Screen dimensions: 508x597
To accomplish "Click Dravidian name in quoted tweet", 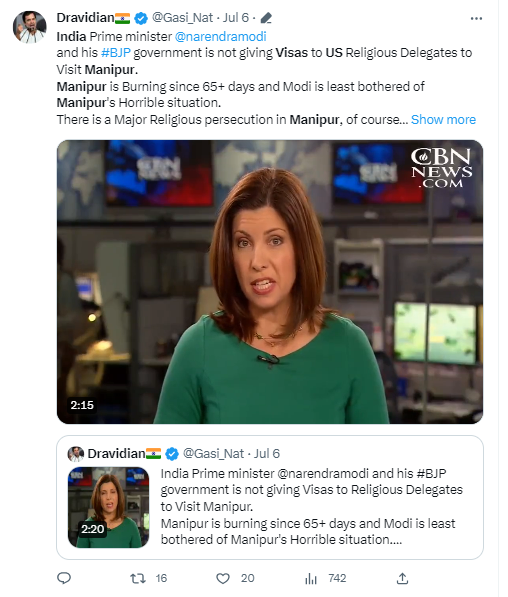I will tap(116, 453).
